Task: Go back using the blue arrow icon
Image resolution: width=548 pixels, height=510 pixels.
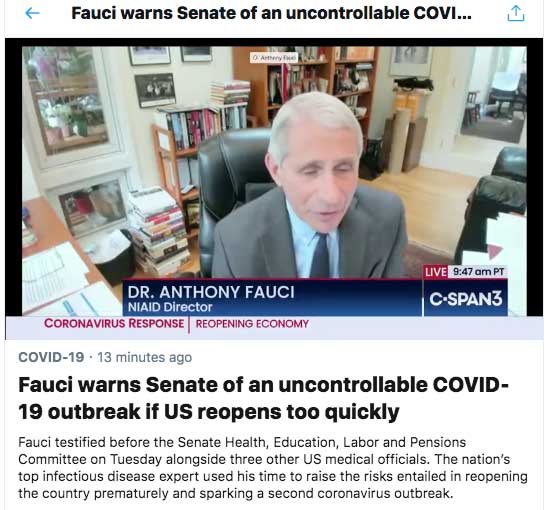Action: 32,14
